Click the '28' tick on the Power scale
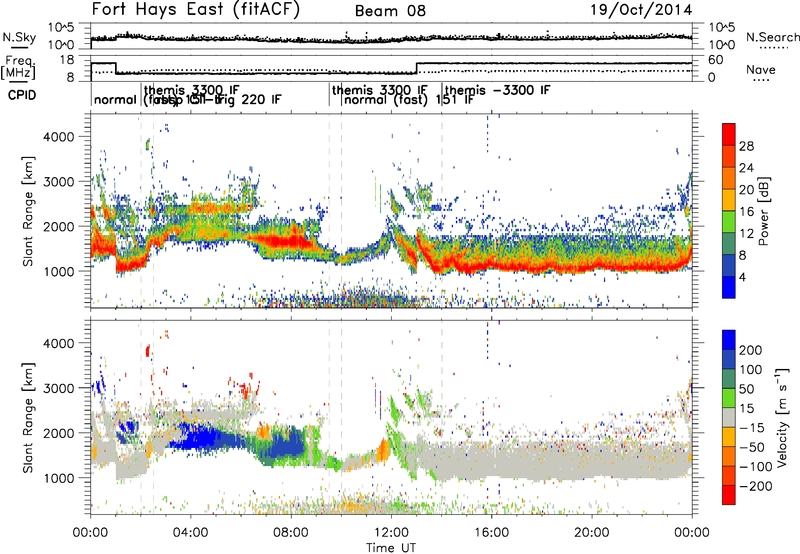800x554 pixels. (x=746, y=146)
